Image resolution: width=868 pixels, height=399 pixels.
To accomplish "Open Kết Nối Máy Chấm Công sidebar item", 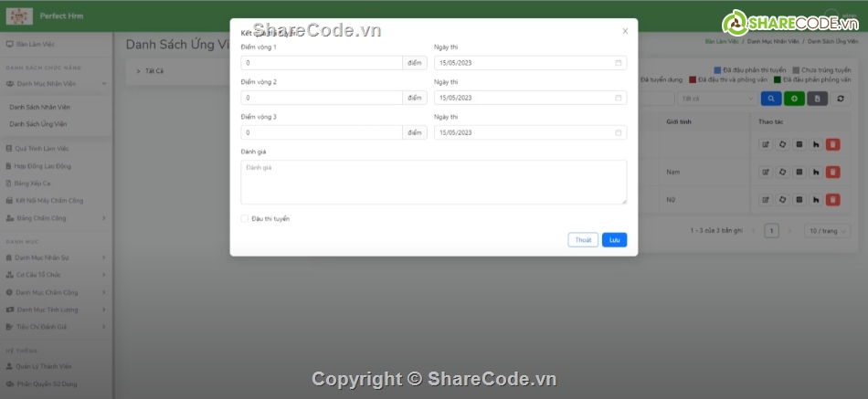I will coord(49,200).
